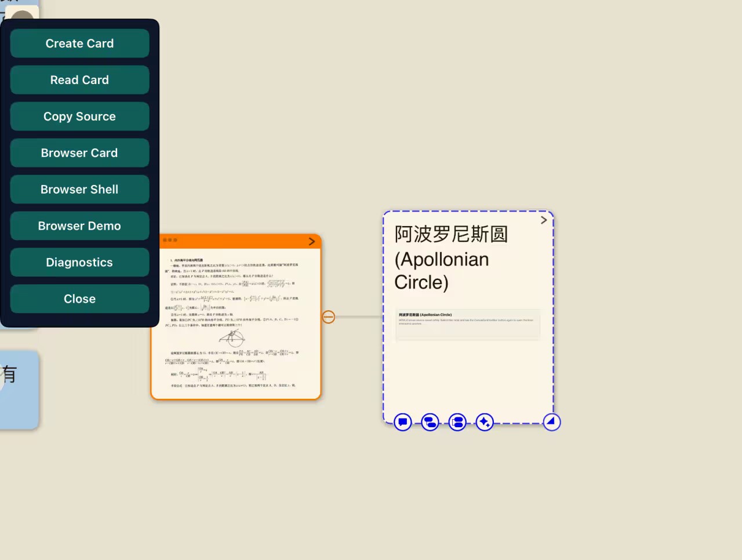Open the Diagnostics option
This screenshot has height=560, width=742.
(x=79, y=263)
